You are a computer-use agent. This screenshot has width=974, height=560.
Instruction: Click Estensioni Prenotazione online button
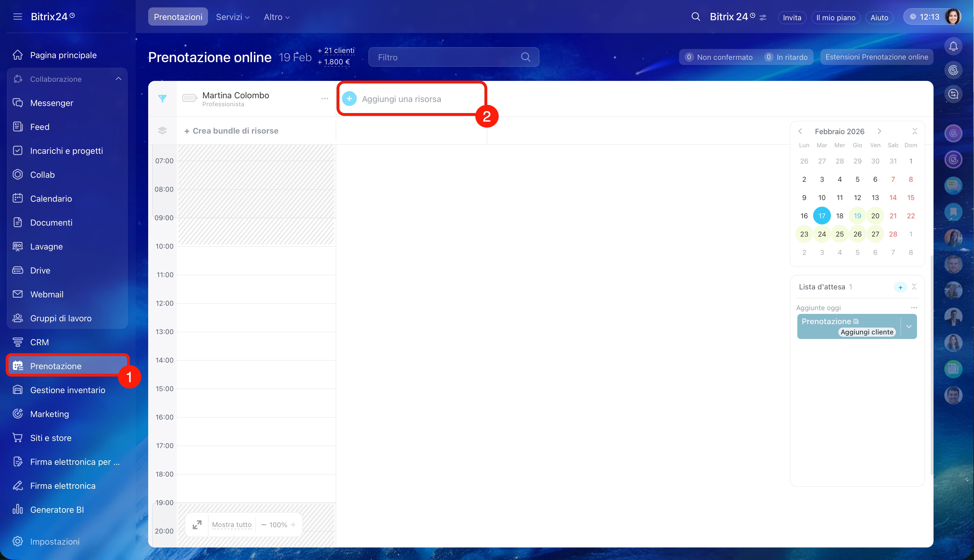(876, 57)
